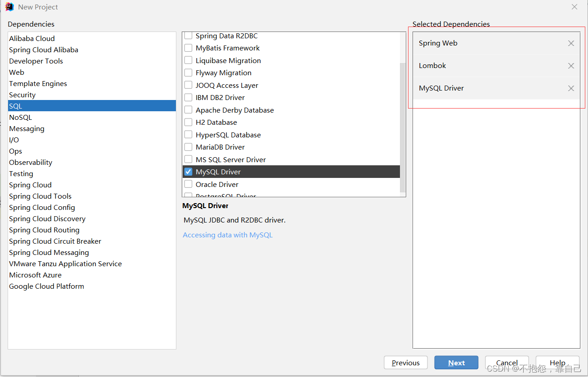Image resolution: width=588 pixels, height=377 pixels.
Task: Click the Cancel button
Action: pos(507,363)
